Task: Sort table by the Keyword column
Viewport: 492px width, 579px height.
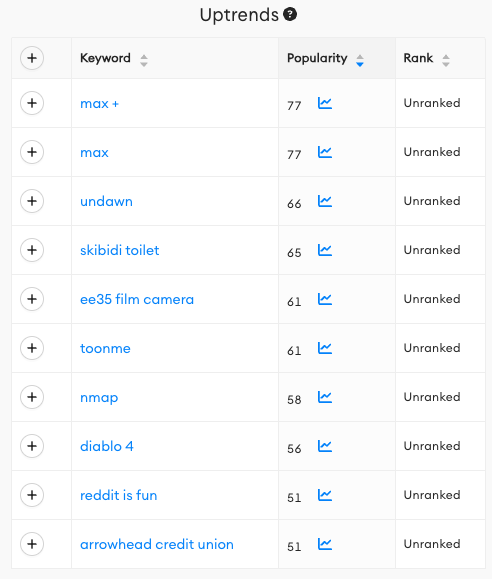Action: 144,60
